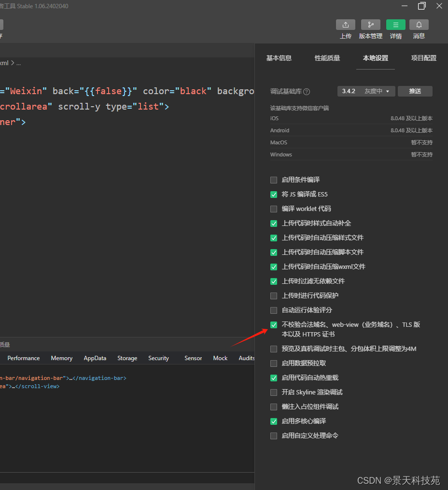Check 启用数据预拉取 option

pyautogui.click(x=274, y=364)
